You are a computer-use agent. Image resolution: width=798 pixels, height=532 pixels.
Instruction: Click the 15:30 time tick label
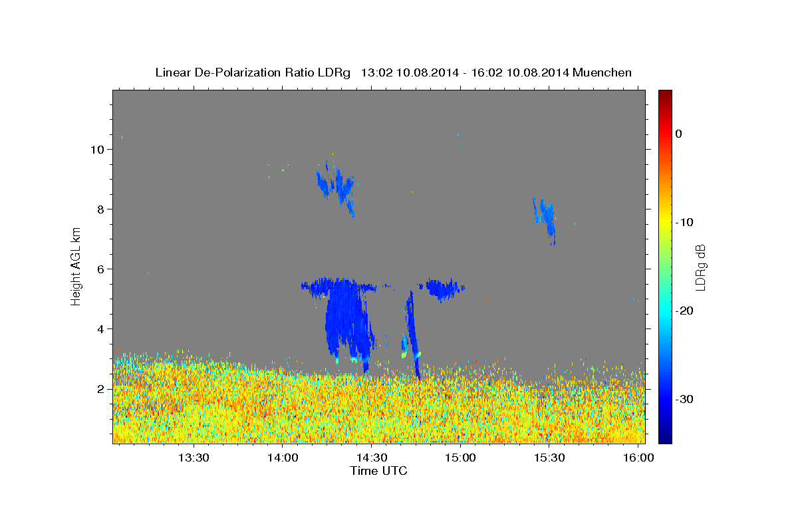tap(549, 458)
